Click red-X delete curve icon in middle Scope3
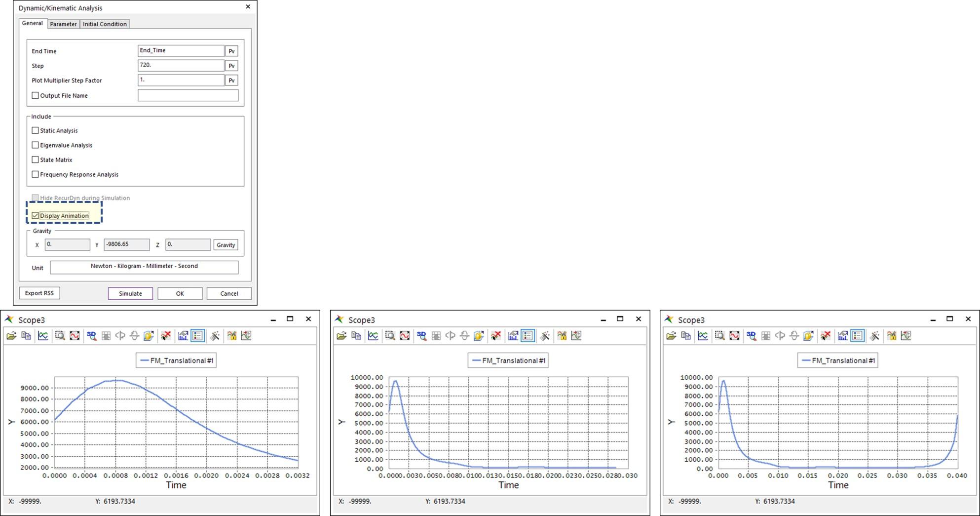Screen dimensions: 980x516 pyautogui.click(x=496, y=336)
